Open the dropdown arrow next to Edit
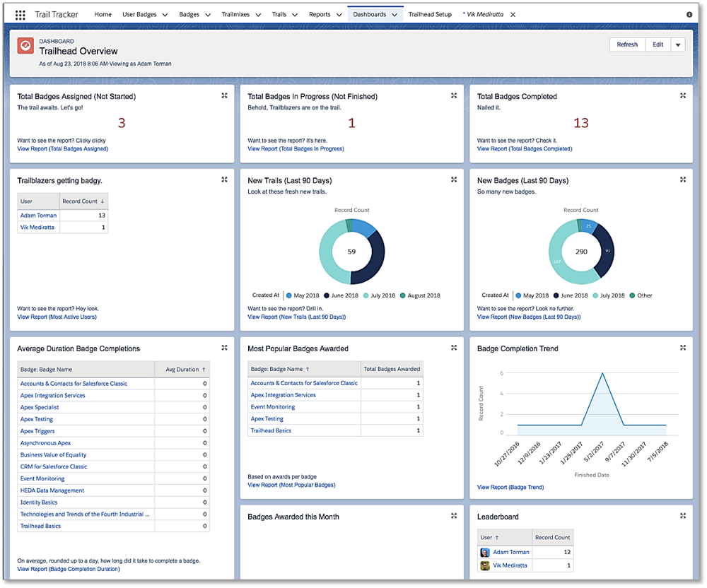 click(678, 45)
